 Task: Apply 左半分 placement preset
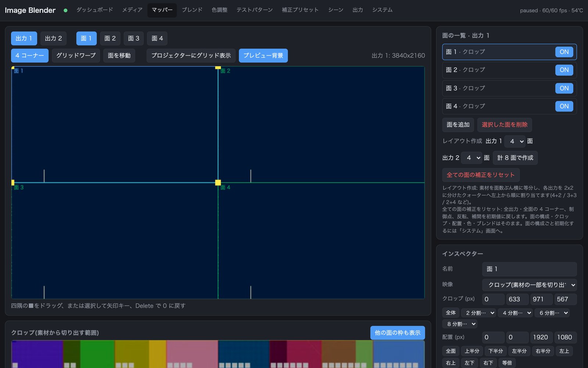tap(519, 351)
